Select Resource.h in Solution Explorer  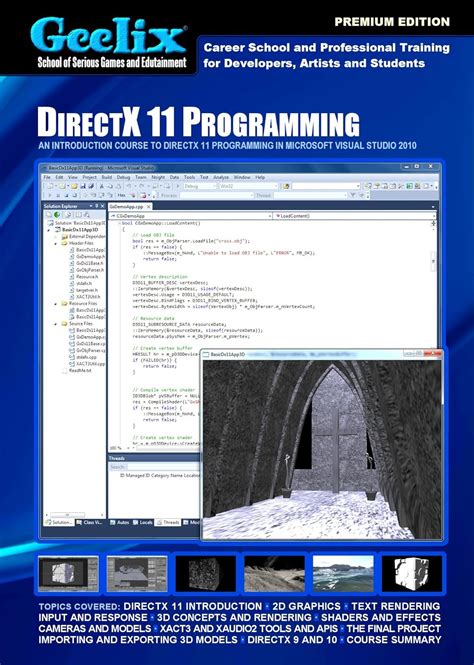click(x=84, y=277)
